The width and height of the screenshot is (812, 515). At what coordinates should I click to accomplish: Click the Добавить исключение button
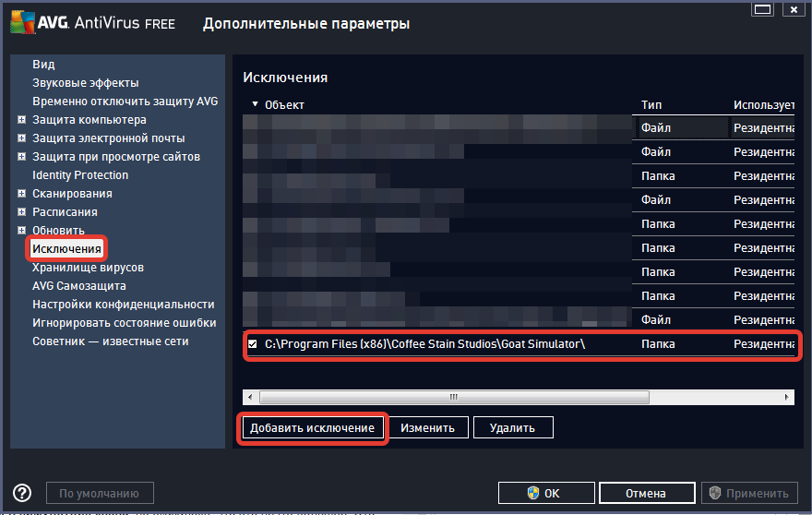pyautogui.click(x=313, y=428)
